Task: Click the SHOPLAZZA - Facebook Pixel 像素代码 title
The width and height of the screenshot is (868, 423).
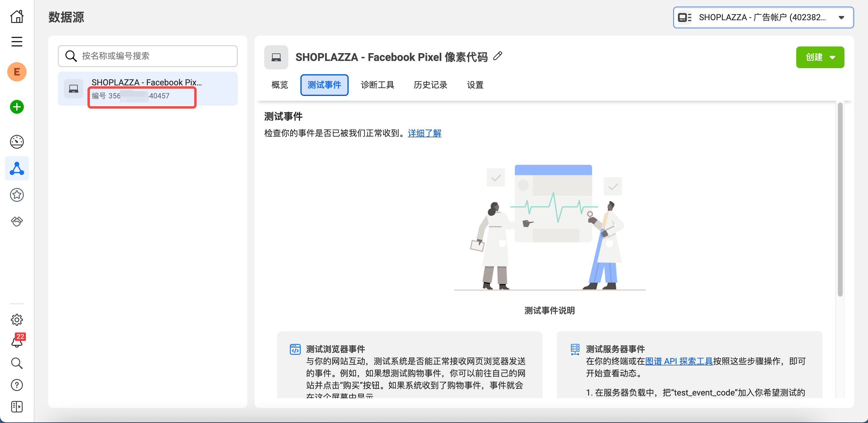Action: pyautogui.click(x=391, y=57)
